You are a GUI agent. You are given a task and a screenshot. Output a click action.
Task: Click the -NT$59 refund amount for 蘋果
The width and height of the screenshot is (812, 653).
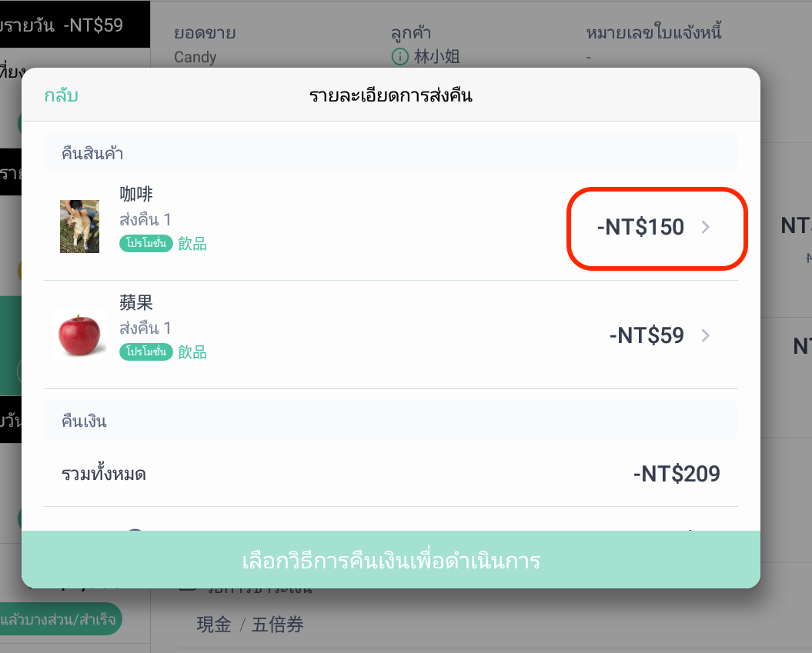[647, 336]
